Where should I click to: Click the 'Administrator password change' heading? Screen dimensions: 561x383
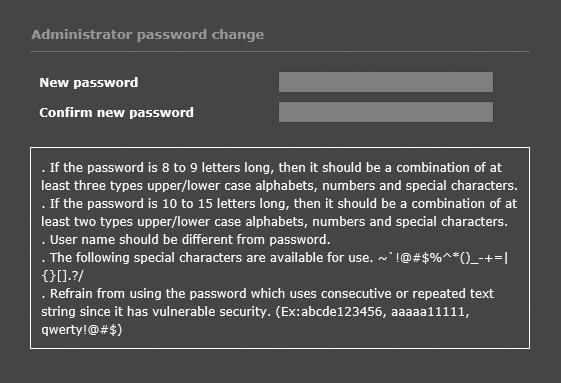(148, 35)
